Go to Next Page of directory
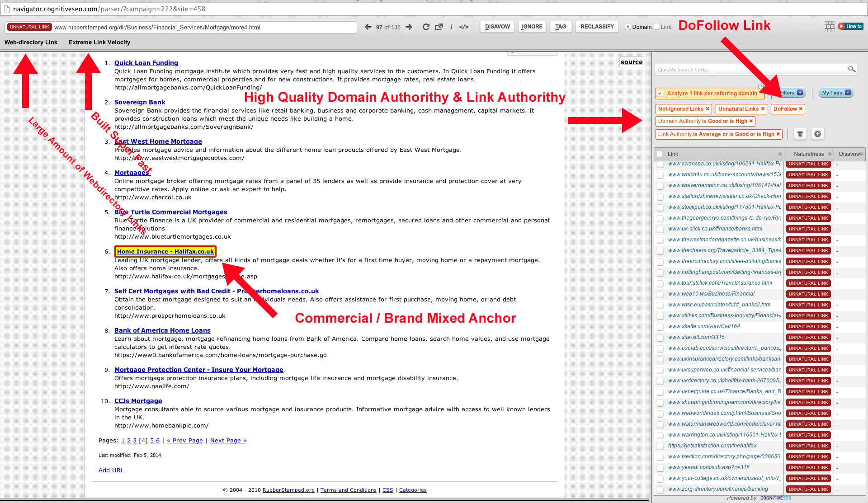Image resolution: width=868 pixels, height=503 pixels. click(228, 440)
